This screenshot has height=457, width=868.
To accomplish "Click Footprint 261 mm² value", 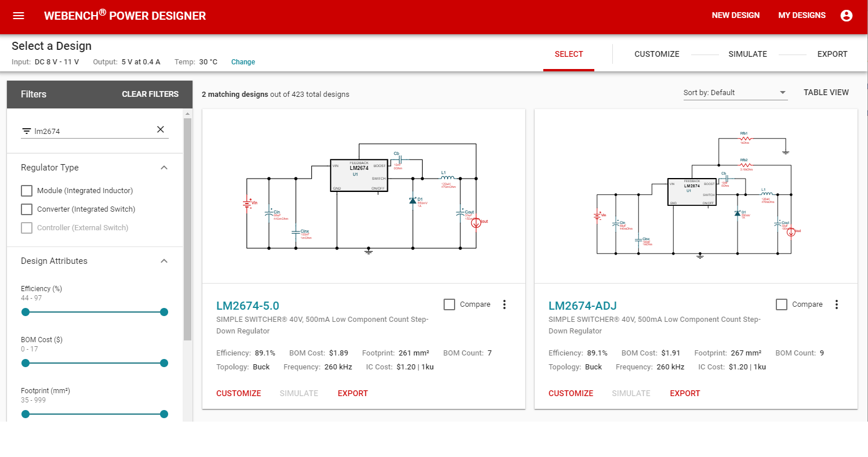I will pyautogui.click(x=413, y=353).
